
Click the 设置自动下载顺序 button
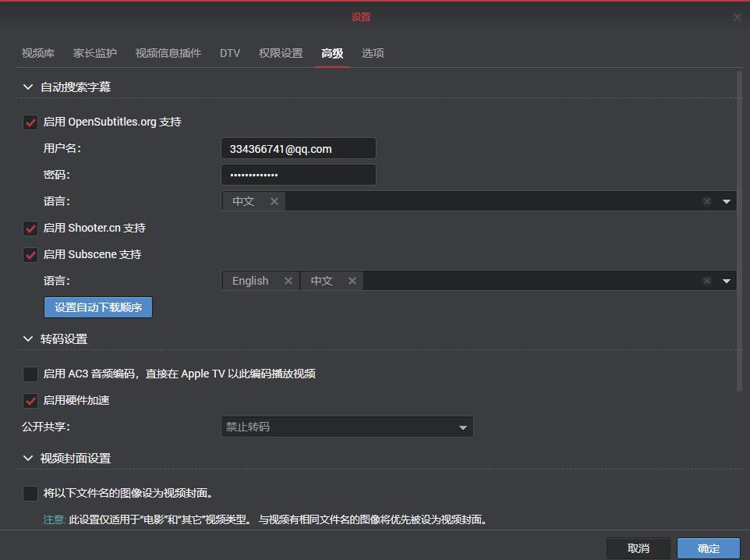[97, 307]
